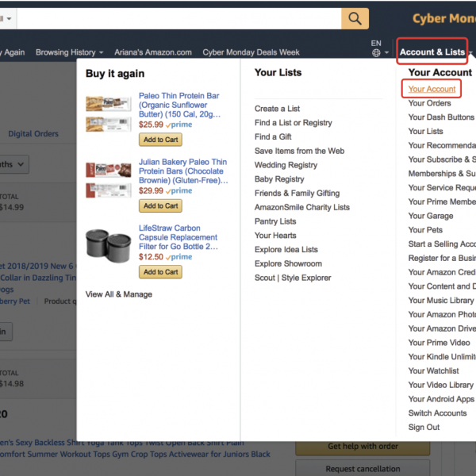The image size is (476, 476).
Task: Add the $29.99 protein bars to cart
Action: (160, 205)
